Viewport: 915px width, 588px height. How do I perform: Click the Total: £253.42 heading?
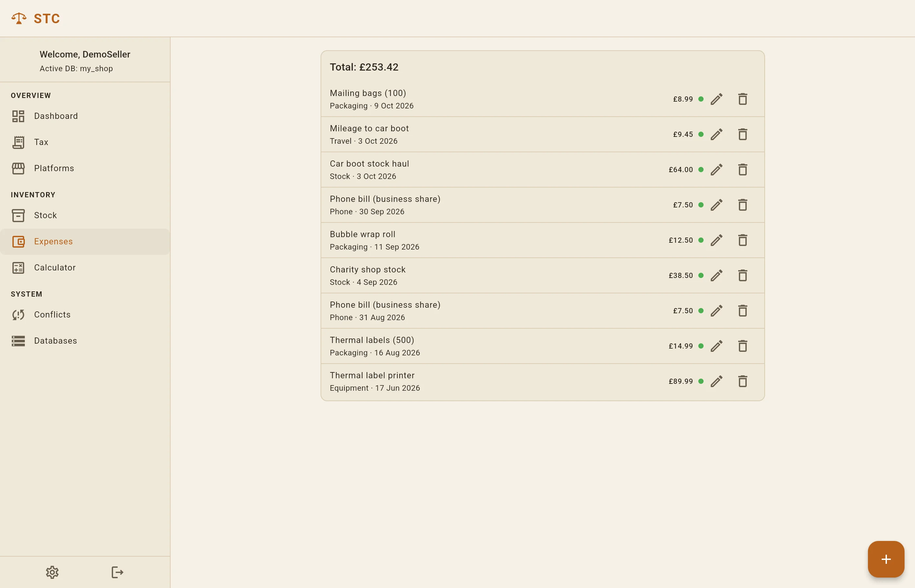[x=364, y=67]
